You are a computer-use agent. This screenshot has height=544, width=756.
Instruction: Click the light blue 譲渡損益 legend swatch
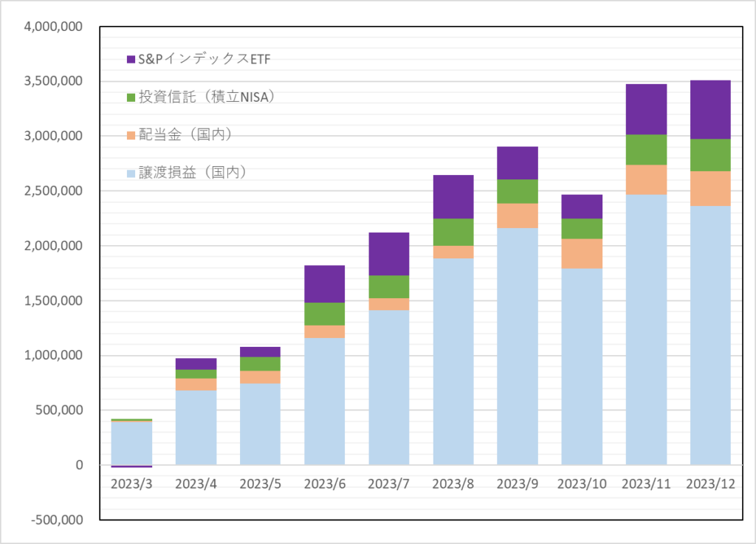point(131,173)
